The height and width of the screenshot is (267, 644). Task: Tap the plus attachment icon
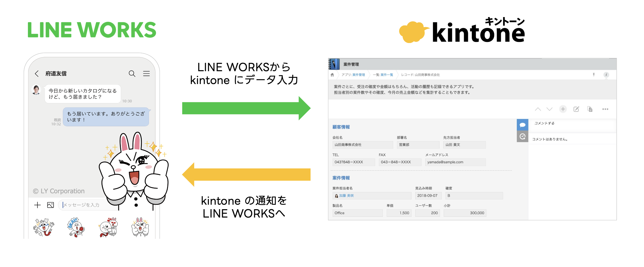37,205
